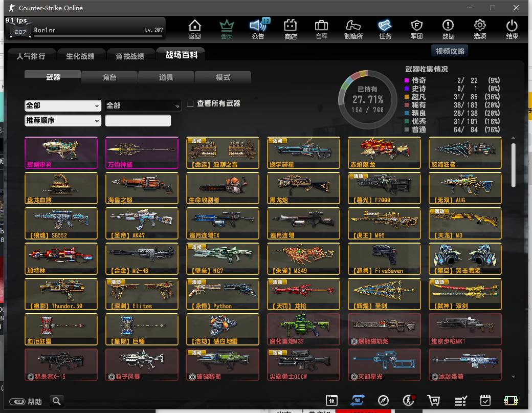Open the 盘龙血煞 weapon card
Screen dimensions: 532x413
(x=61, y=188)
